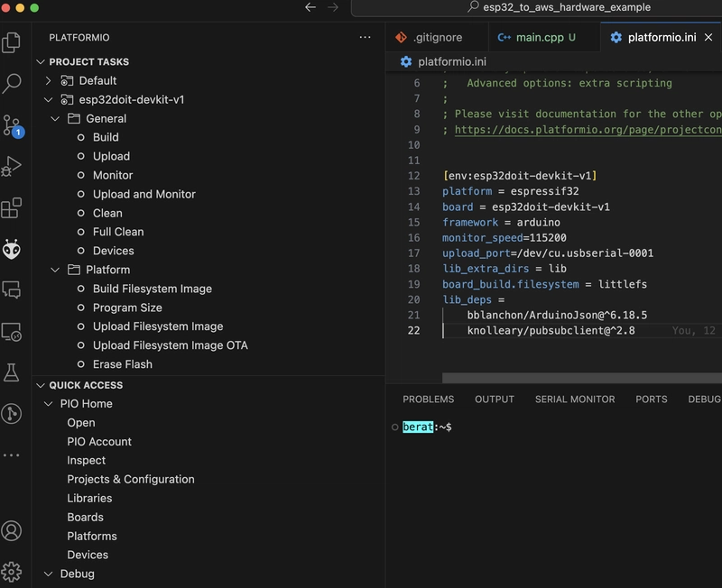Click line 22 knolleary/pubsubclient entry
This screenshot has height=588, width=722.
coord(551,330)
